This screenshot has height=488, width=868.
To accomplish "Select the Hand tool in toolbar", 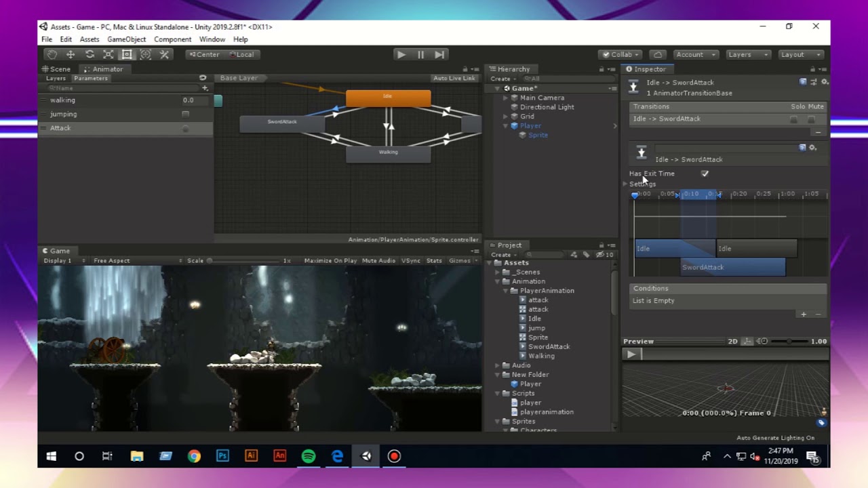I will point(52,54).
